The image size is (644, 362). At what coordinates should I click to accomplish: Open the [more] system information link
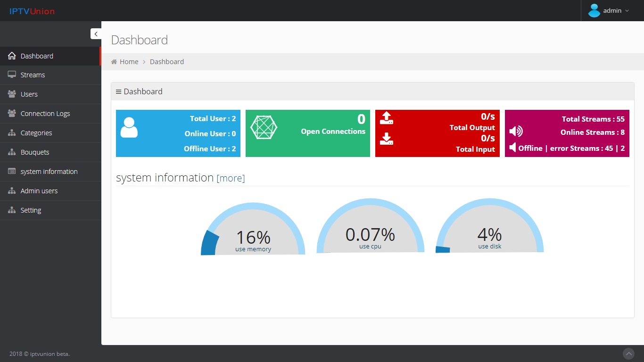tap(231, 178)
